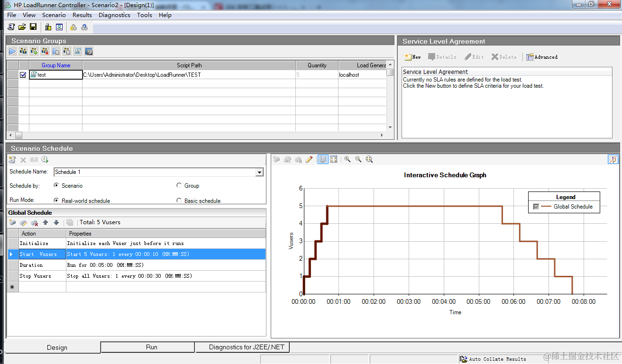The width and height of the screenshot is (622, 364).
Task: Click Details button in SLA toolbar
Action: click(x=442, y=57)
